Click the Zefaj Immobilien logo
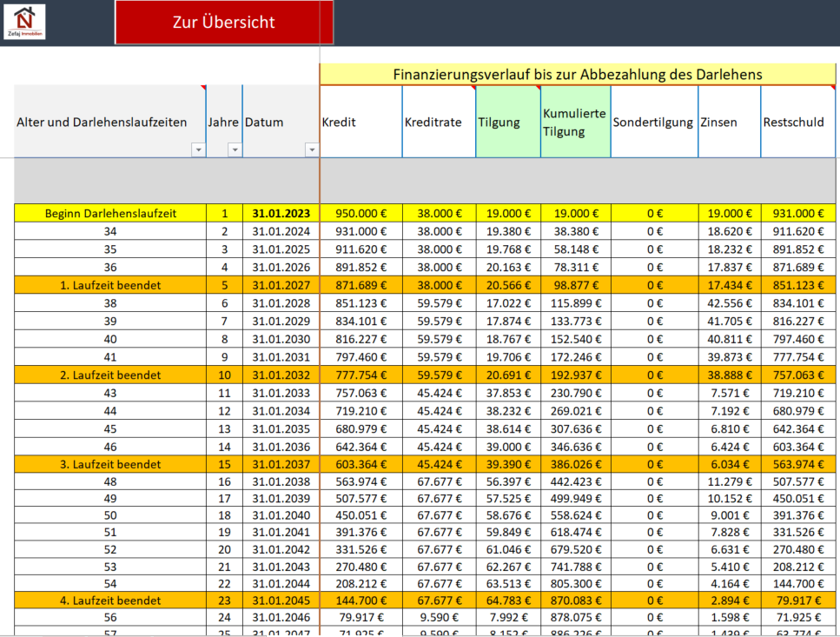Image resolution: width=840 pixels, height=637 pixels. click(24, 22)
